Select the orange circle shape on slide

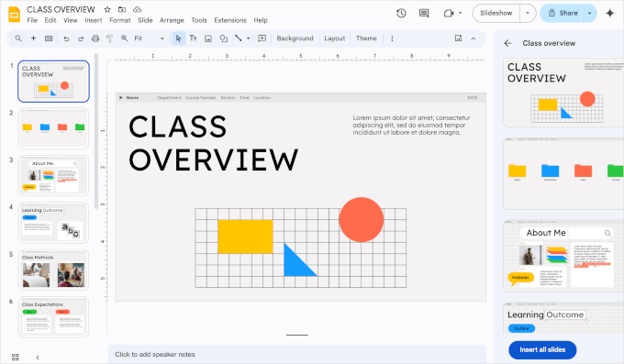[362, 220]
